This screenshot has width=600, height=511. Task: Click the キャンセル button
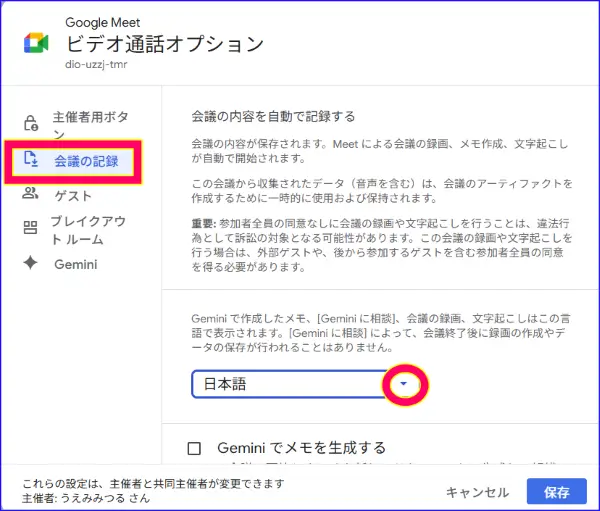point(477,492)
